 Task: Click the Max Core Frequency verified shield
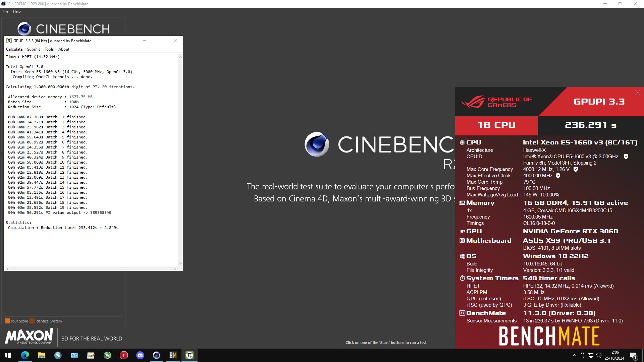tap(576, 169)
